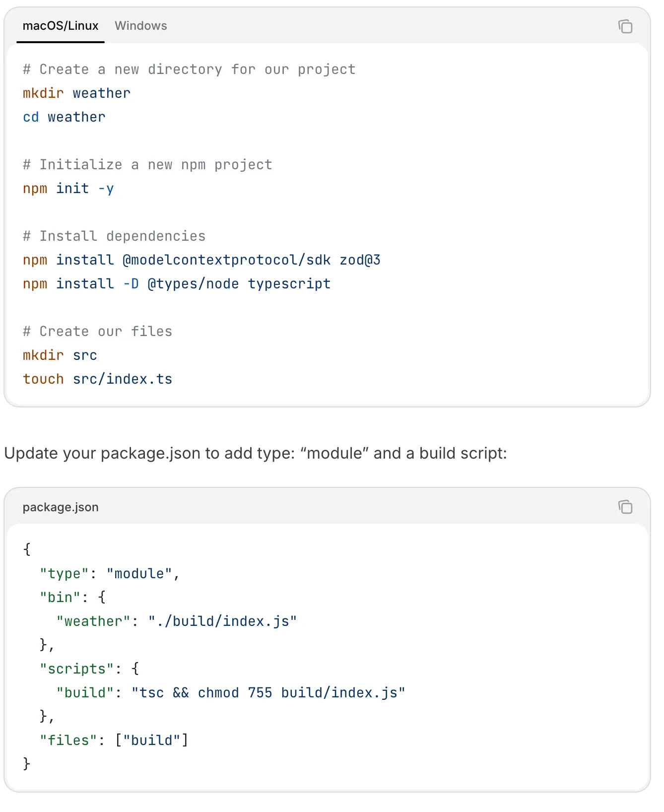This screenshot has height=812, width=664.
Task: Click the "@modelcontextprotocol/sdk zod@3" install line
Action: click(x=202, y=260)
